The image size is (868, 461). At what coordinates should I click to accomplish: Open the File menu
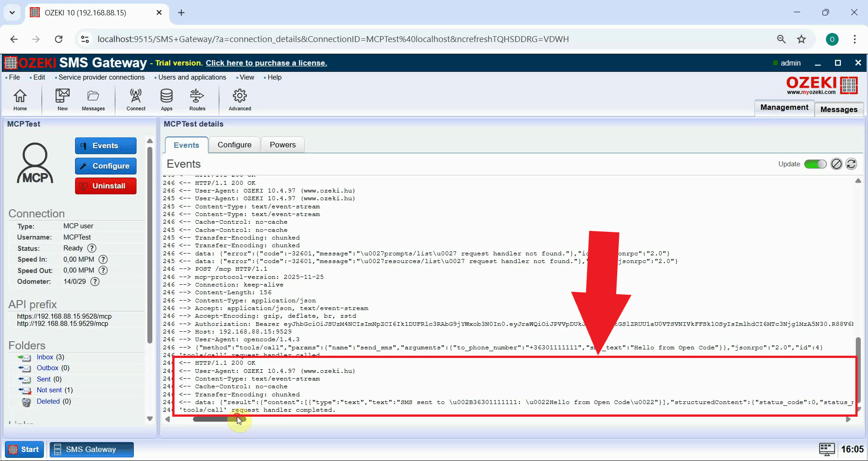[14, 77]
